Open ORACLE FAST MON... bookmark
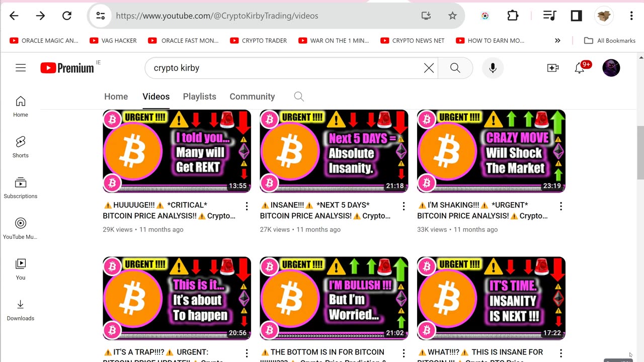 183,41
